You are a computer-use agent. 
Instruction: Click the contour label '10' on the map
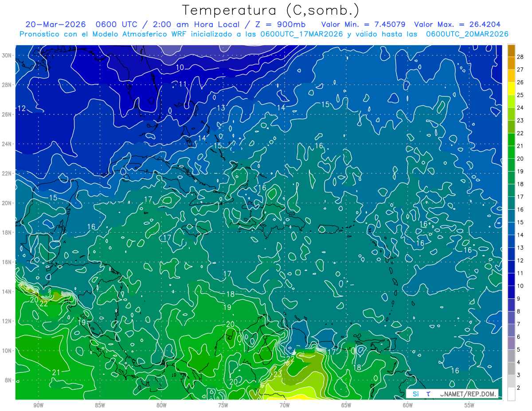(x=180, y=67)
